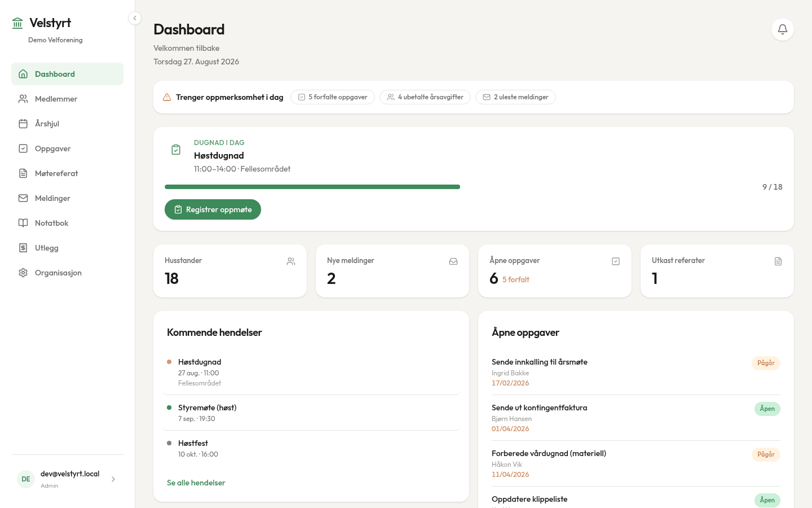
Task: Click the Meldinger envelope icon
Action: (23, 198)
